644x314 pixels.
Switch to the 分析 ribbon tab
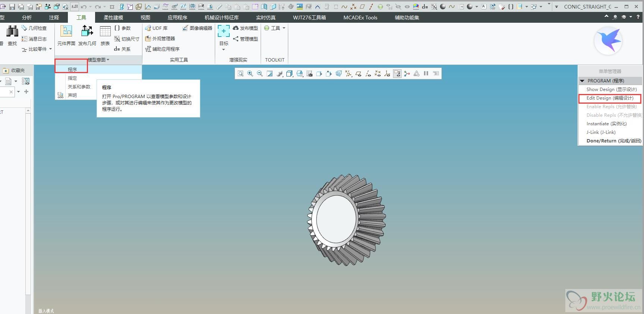[x=27, y=18]
